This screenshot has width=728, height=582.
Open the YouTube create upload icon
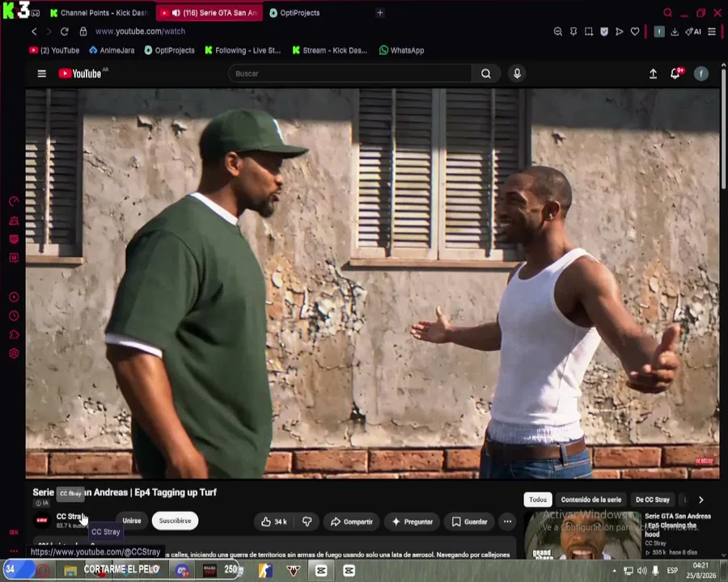point(653,74)
